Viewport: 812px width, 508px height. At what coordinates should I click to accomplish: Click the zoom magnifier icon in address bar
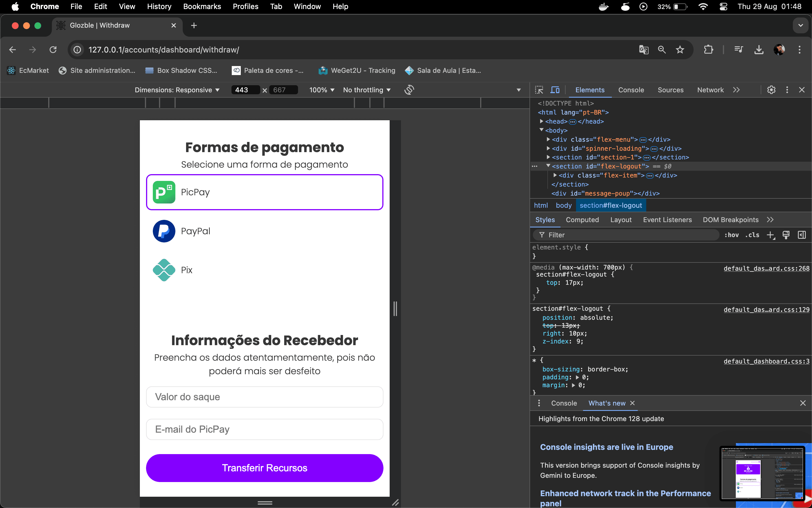662,50
